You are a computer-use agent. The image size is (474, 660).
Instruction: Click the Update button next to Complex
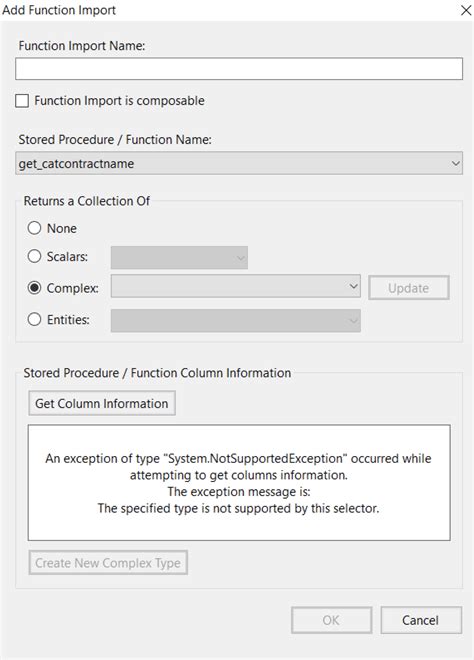(409, 288)
